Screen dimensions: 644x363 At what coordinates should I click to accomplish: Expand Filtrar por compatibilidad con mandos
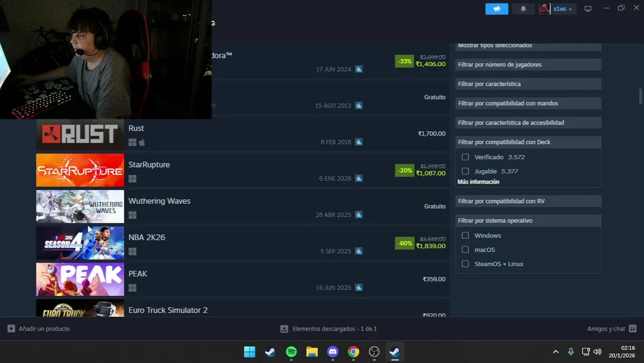pyautogui.click(x=528, y=103)
